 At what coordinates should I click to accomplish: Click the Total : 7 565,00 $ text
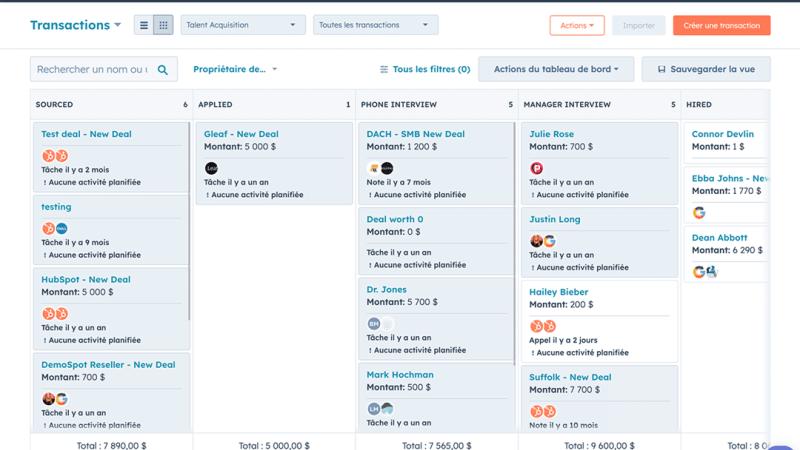(437, 445)
